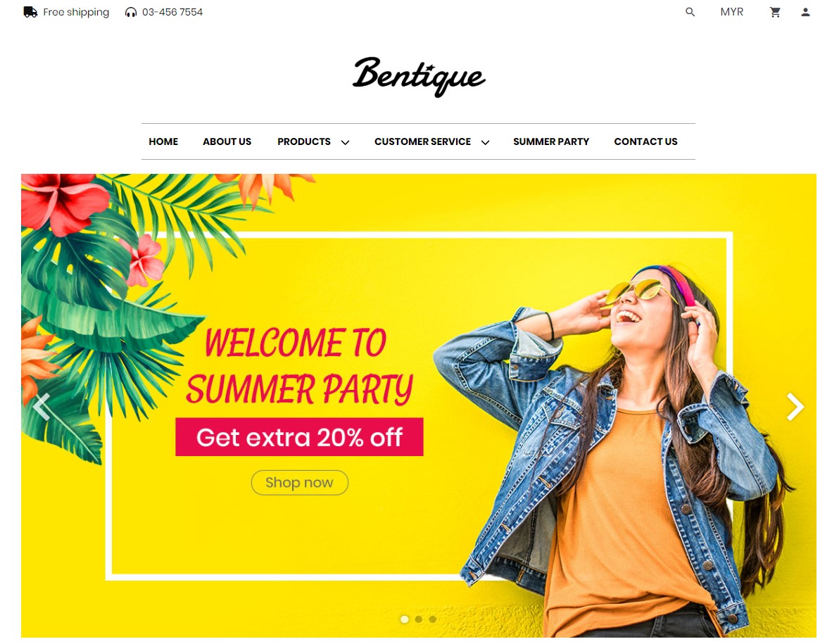Go to previous banner slide arrow
The height and width of the screenshot is (644, 839).
(x=42, y=407)
